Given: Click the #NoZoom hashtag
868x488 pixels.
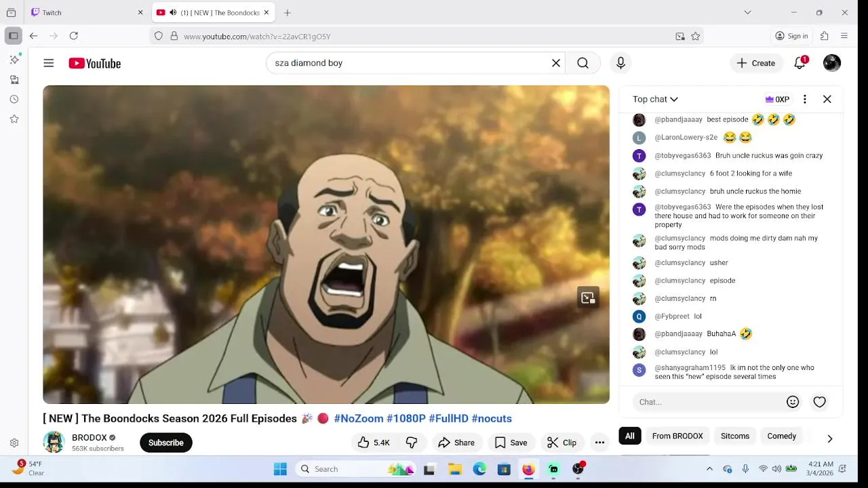Looking at the screenshot, I should point(359,419).
